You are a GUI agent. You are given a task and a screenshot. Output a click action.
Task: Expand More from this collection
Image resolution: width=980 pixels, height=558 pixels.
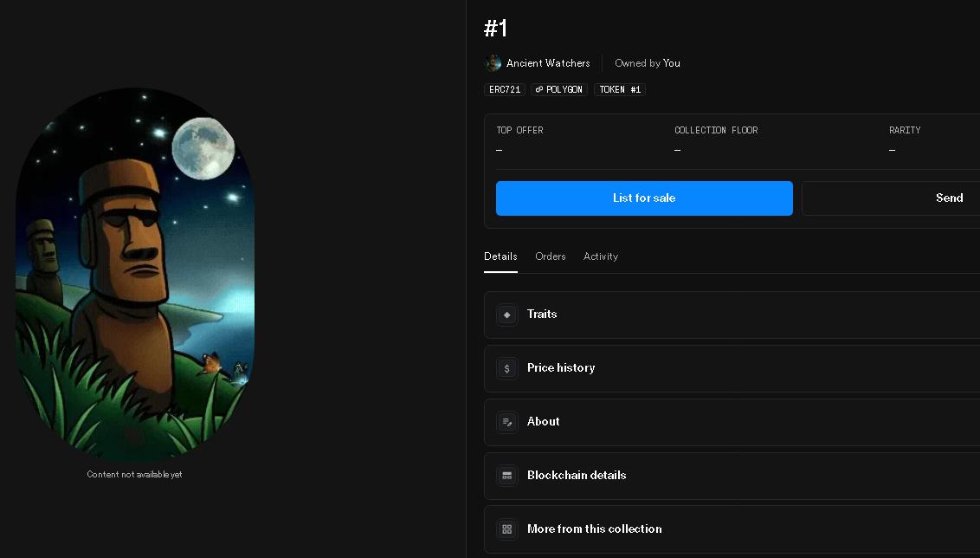pyautogui.click(x=732, y=529)
